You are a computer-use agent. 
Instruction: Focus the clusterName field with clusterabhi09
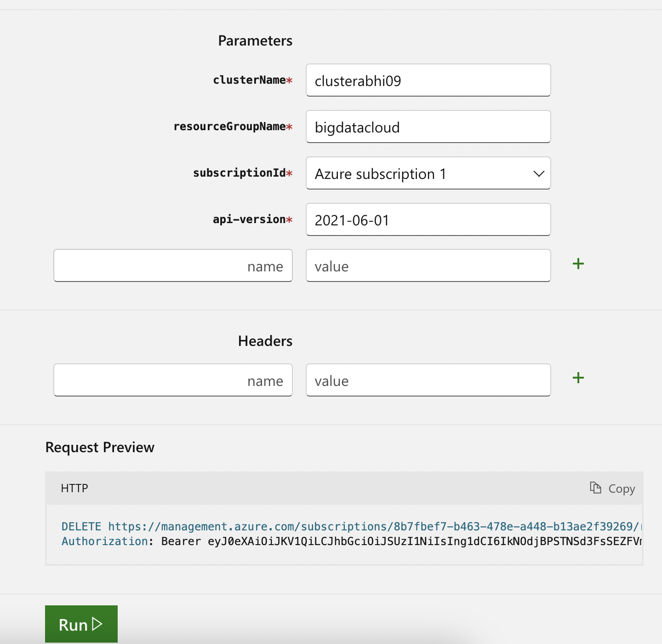pos(428,80)
